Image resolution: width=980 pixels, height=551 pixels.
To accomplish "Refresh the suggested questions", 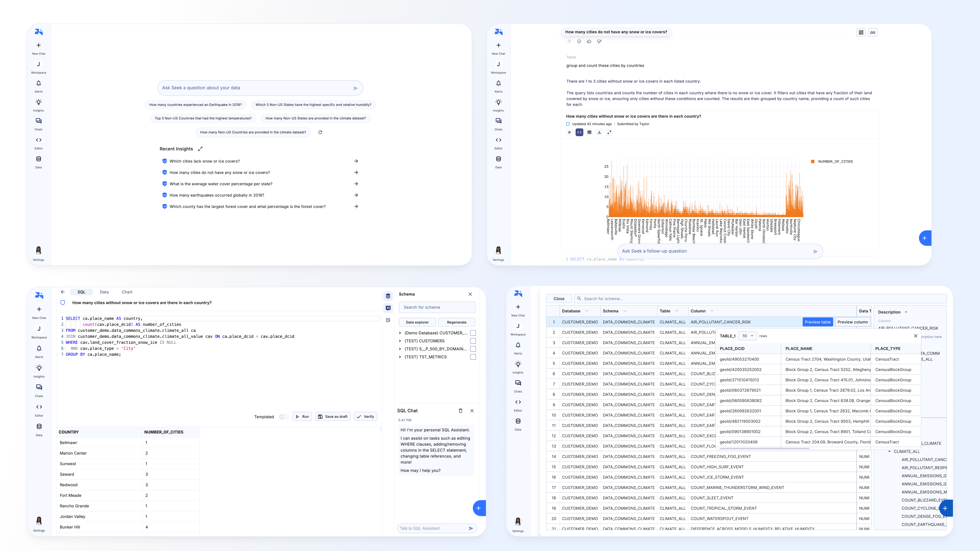I will tap(320, 132).
